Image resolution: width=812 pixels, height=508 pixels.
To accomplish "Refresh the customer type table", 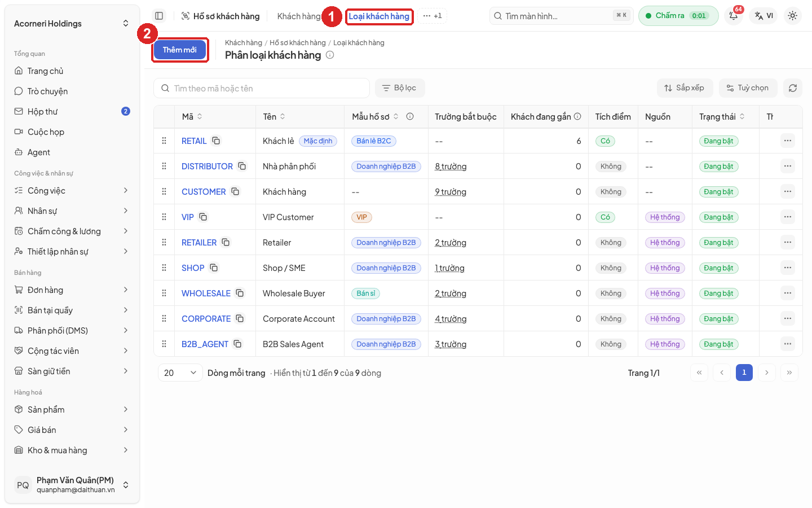I will tap(792, 88).
